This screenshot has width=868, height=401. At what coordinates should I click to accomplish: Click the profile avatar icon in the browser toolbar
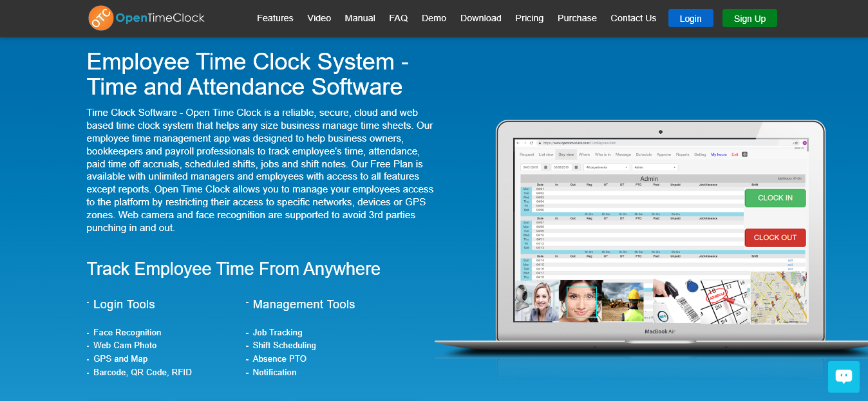point(805,143)
